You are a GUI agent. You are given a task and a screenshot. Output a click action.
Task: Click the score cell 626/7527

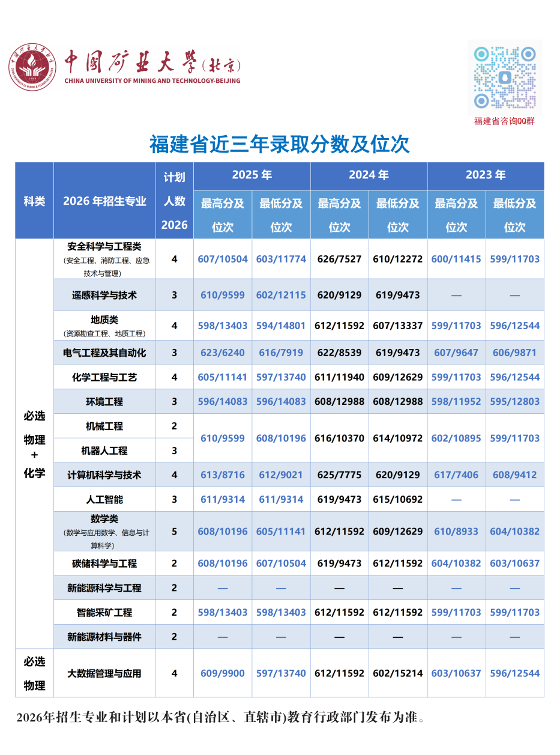[340, 259]
